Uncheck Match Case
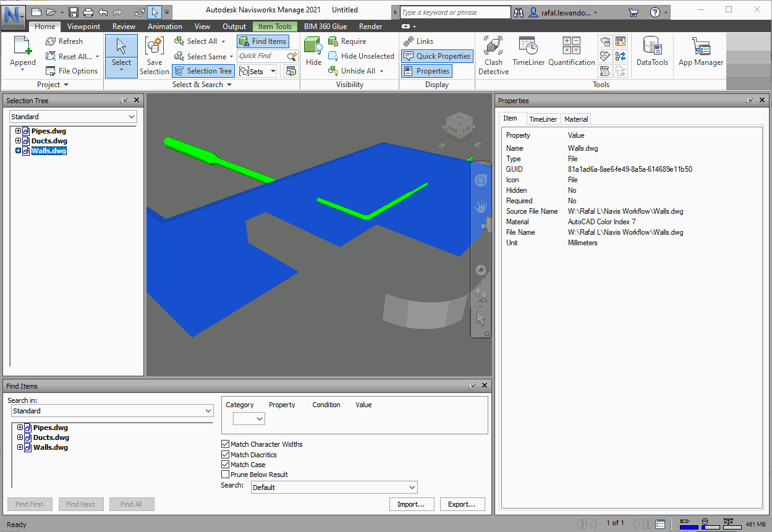The height and width of the screenshot is (532, 772). point(226,464)
